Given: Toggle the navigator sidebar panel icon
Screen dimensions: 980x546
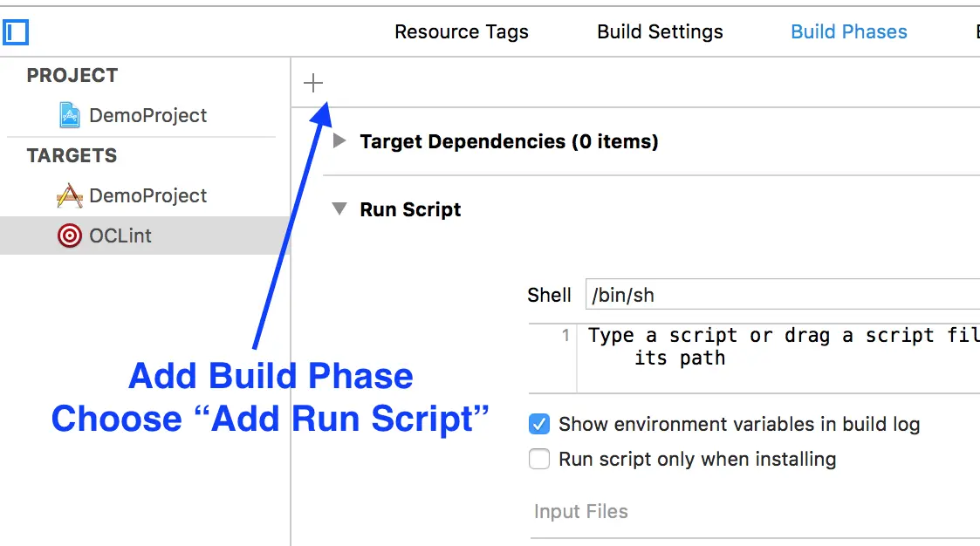Looking at the screenshot, I should pos(16,33).
